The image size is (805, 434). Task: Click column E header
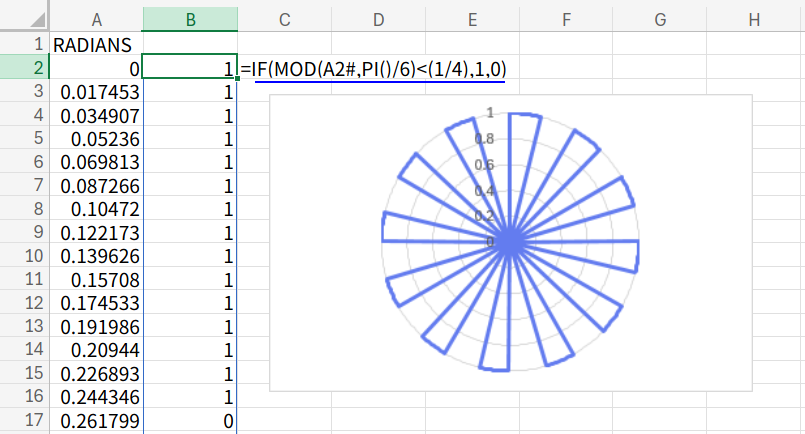(x=472, y=19)
